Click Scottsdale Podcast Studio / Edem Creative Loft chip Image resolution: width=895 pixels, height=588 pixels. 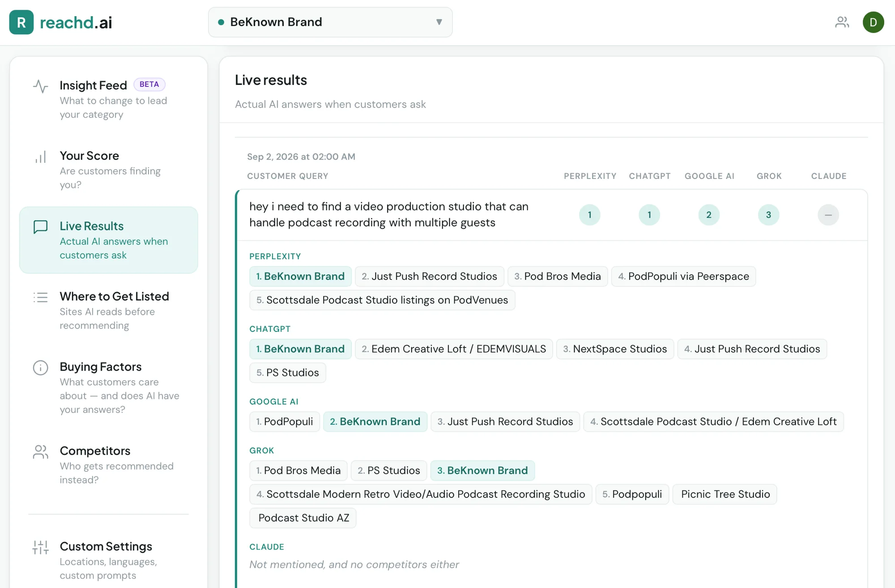click(x=713, y=422)
